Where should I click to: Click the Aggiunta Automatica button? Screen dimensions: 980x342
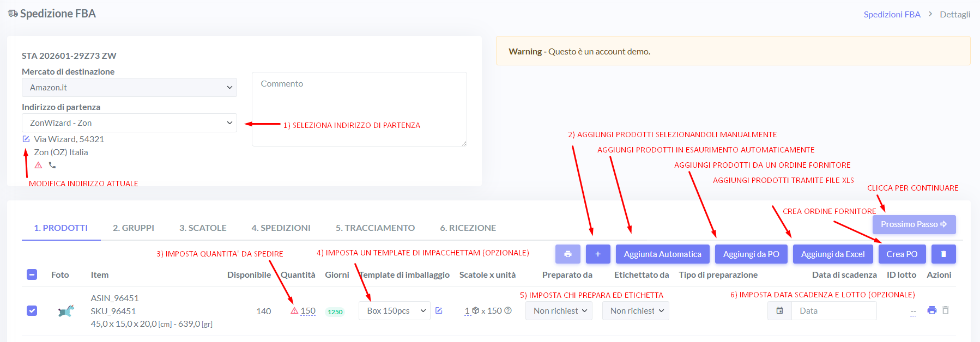[x=662, y=254]
